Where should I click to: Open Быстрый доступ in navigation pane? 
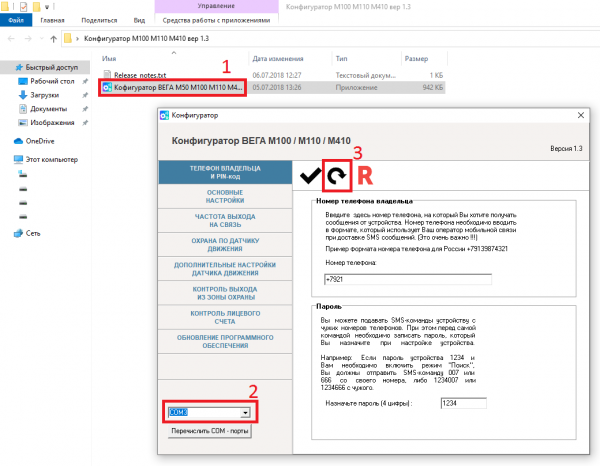(x=52, y=67)
